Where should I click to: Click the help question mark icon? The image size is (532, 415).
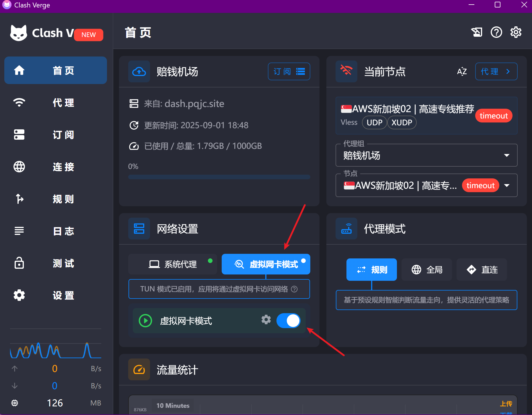[x=496, y=32]
